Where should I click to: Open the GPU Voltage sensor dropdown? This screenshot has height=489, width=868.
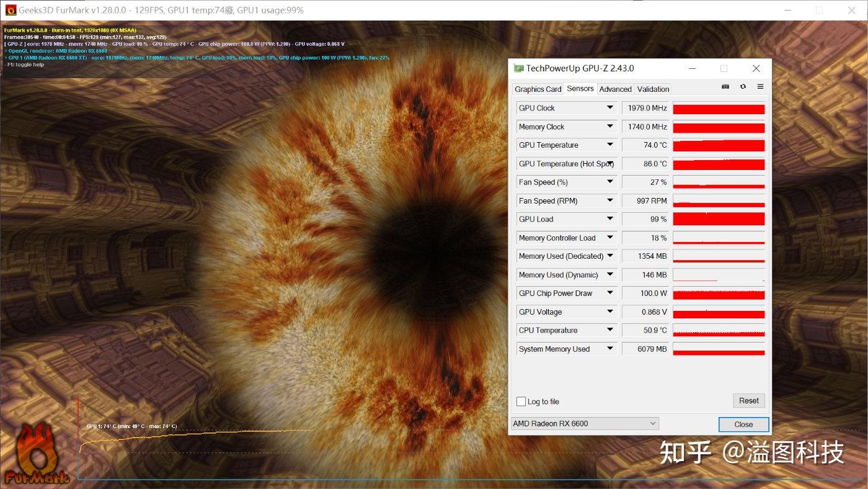pyautogui.click(x=610, y=312)
